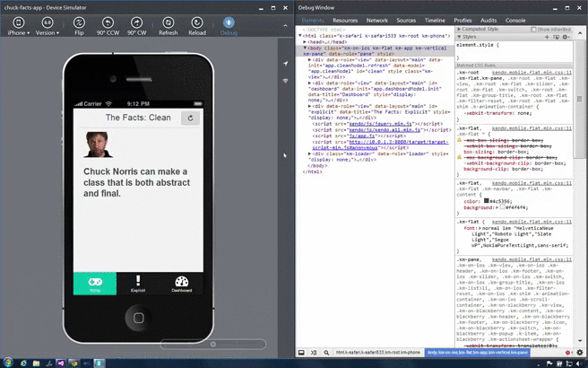Switch to the Sources tab
This screenshot has width=588, height=368.
point(406,21)
